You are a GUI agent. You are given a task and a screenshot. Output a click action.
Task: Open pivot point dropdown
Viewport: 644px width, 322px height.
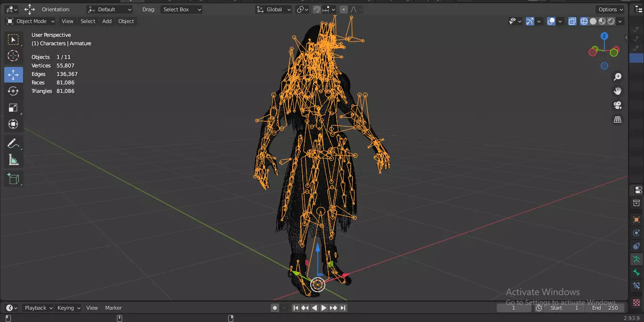tap(302, 9)
